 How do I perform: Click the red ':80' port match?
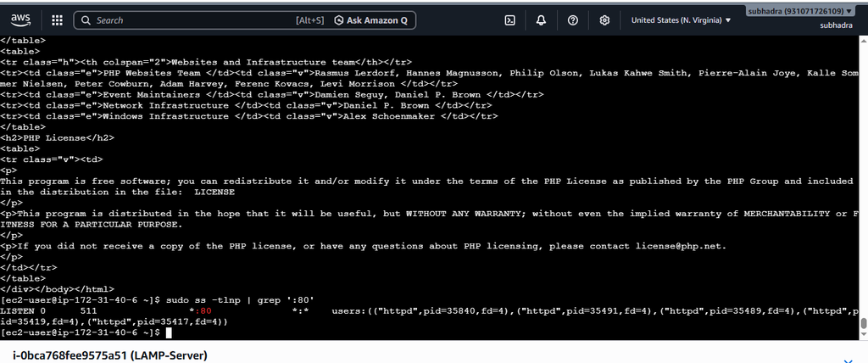point(203,311)
